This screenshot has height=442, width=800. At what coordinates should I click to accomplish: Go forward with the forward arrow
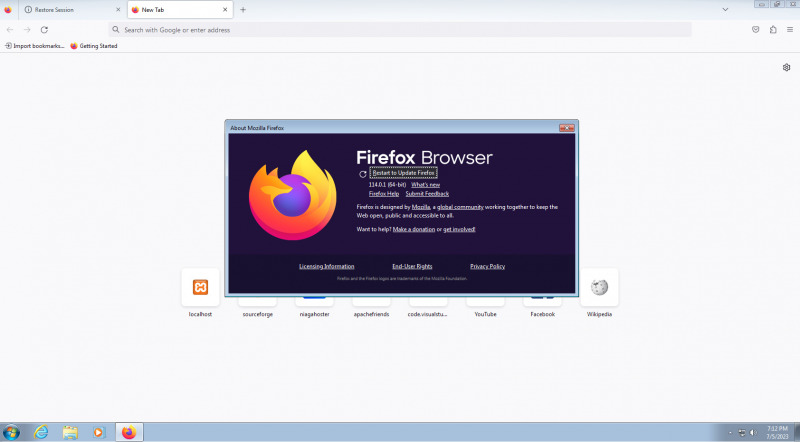pyautogui.click(x=27, y=30)
